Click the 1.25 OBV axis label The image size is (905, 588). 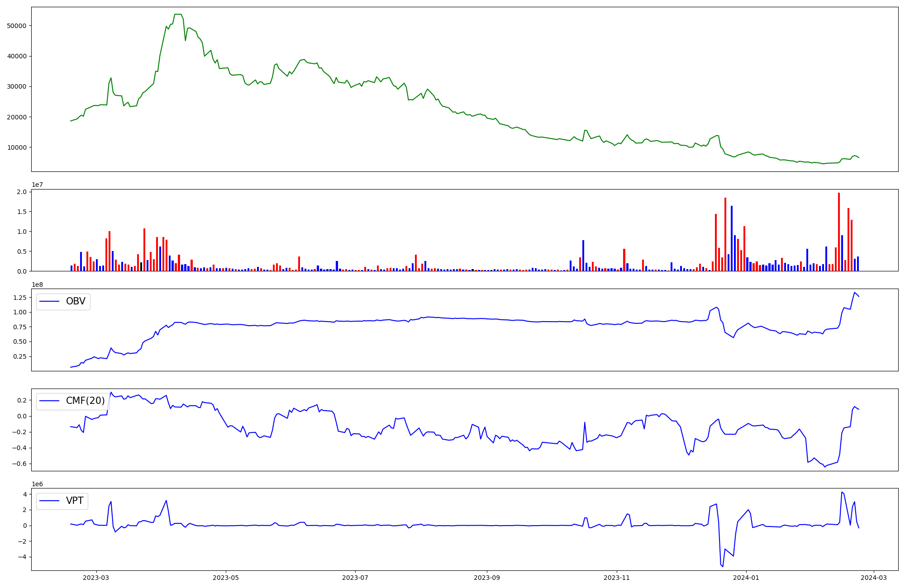tap(19, 298)
